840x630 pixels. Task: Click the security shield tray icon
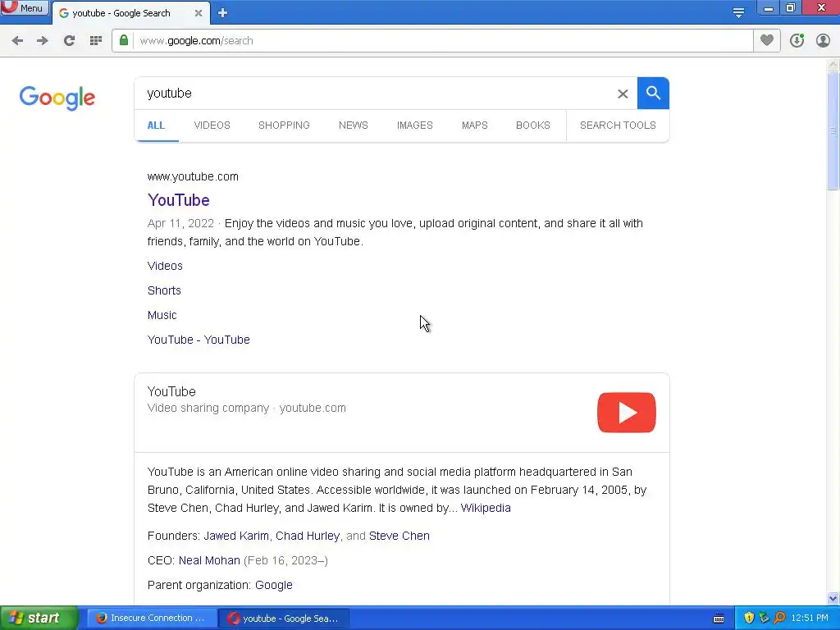tap(749, 619)
